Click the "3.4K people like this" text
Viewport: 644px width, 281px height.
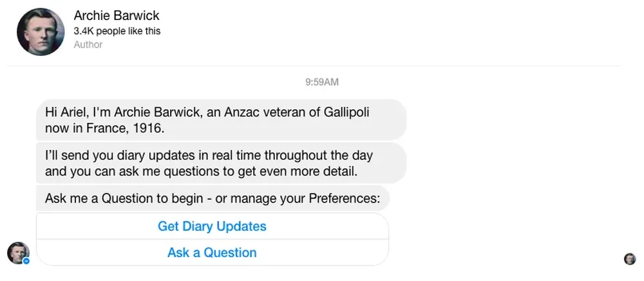[117, 31]
